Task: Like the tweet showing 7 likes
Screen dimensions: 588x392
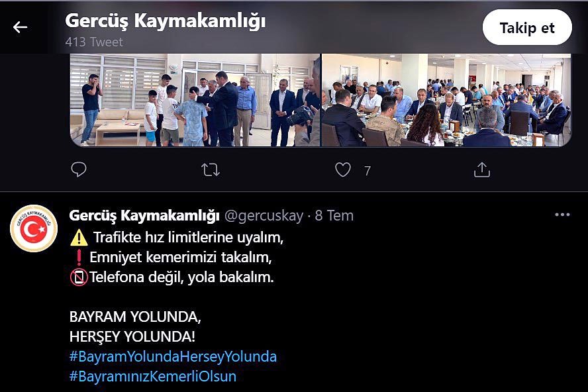Action: click(343, 170)
